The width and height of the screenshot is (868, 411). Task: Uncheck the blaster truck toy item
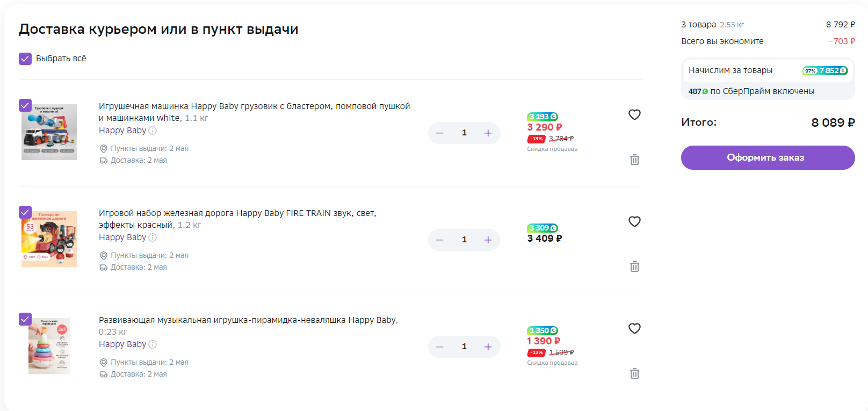(x=25, y=105)
